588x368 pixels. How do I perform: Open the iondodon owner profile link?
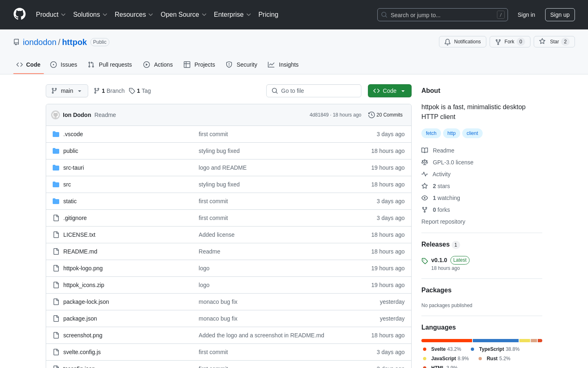40,42
